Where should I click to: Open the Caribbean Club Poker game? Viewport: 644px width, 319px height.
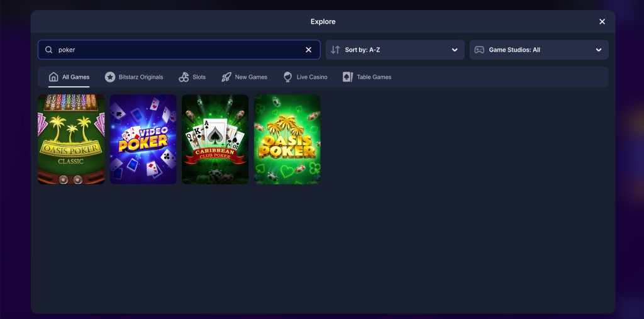tap(215, 139)
